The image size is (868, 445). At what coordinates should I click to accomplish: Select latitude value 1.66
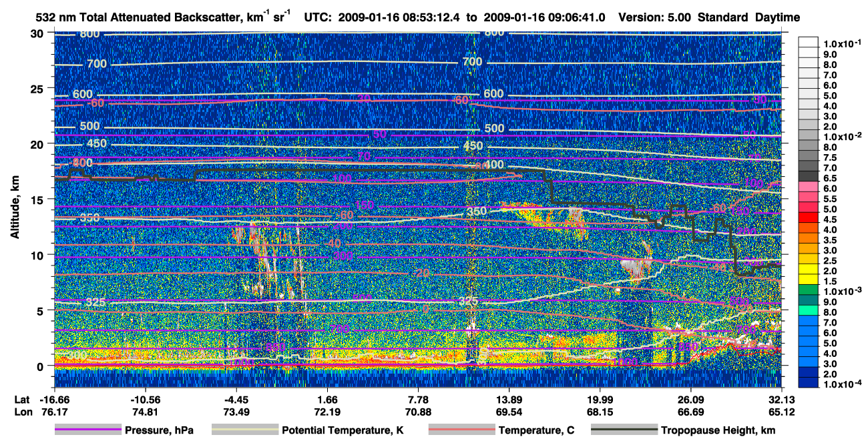tap(327, 400)
